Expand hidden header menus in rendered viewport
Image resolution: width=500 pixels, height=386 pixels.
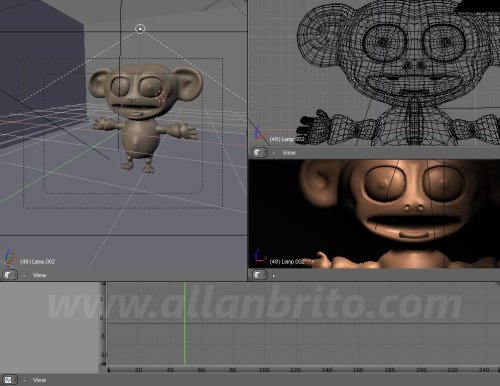pyautogui.click(x=274, y=276)
